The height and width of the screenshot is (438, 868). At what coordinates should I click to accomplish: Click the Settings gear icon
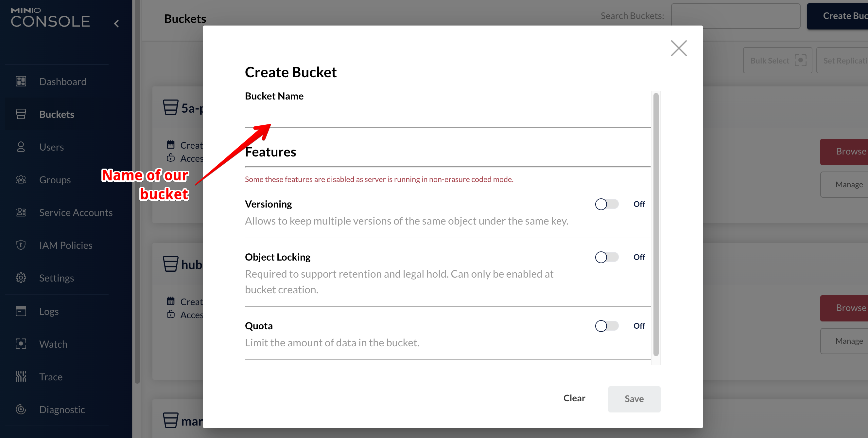tap(21, 278)
